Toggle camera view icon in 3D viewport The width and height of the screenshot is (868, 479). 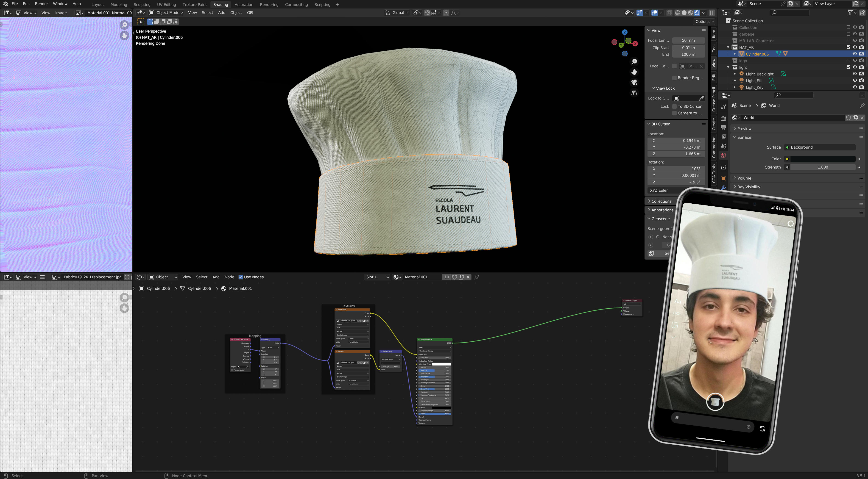[x=634, y=83]
